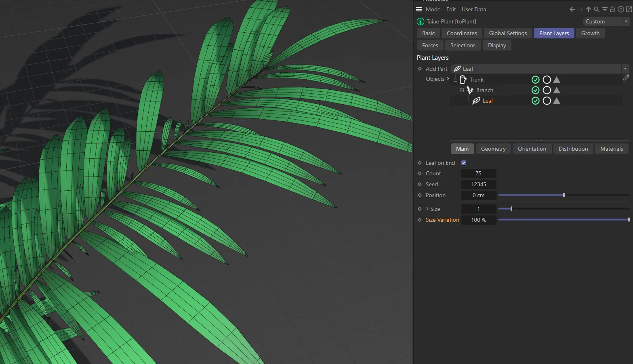This screenshot has height=364, width=633.
Task: Open the Add Part dropdown arrow
Action: [625, 68]
